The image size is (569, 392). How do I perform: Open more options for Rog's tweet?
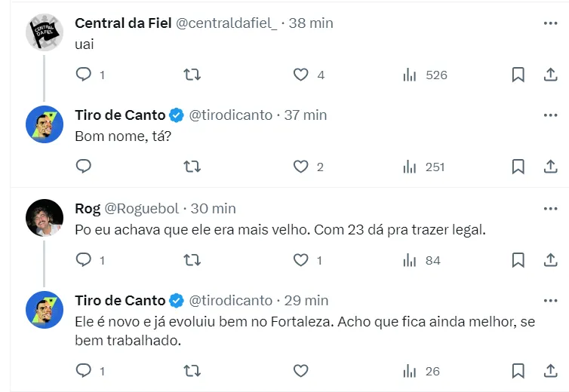[x=550, y=208]
